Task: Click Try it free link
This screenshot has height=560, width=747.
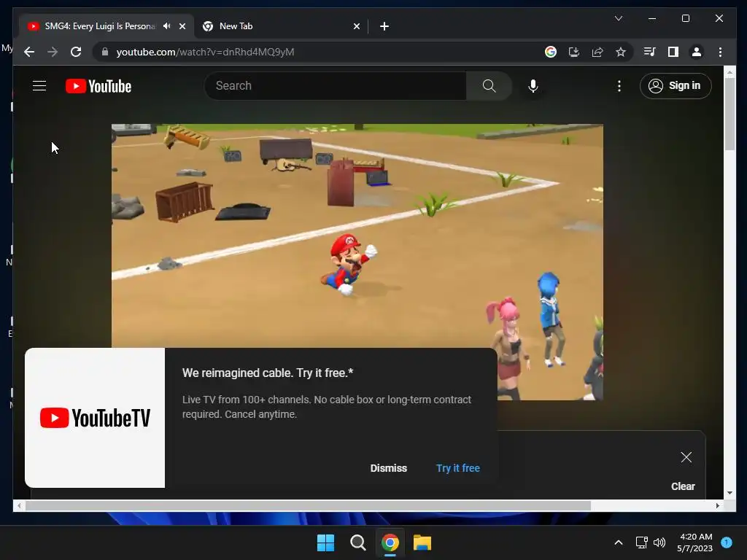Action: (458, 468)
